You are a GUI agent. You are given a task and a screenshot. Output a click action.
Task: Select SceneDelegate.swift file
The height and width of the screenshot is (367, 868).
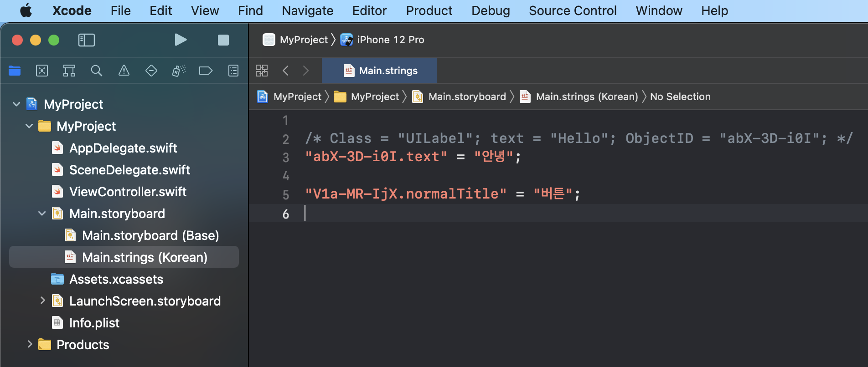pos(124,170)
